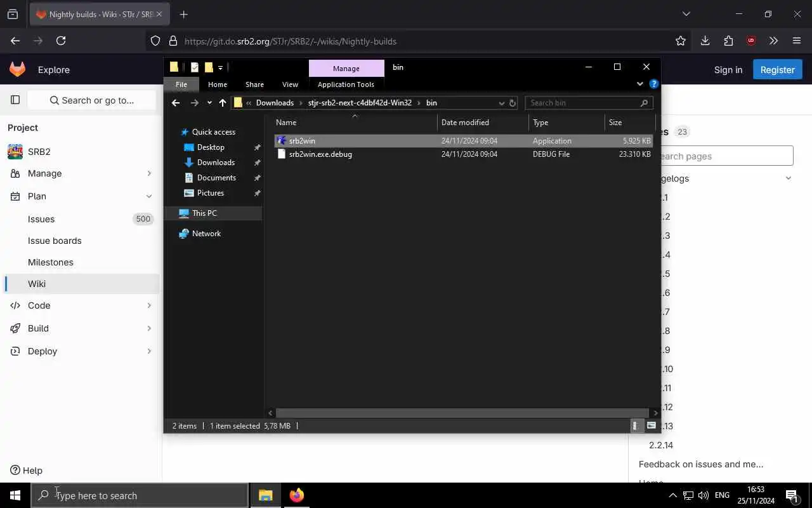Expand the Deploy sidebar section
Screen dimensions: 812x508
149,351
